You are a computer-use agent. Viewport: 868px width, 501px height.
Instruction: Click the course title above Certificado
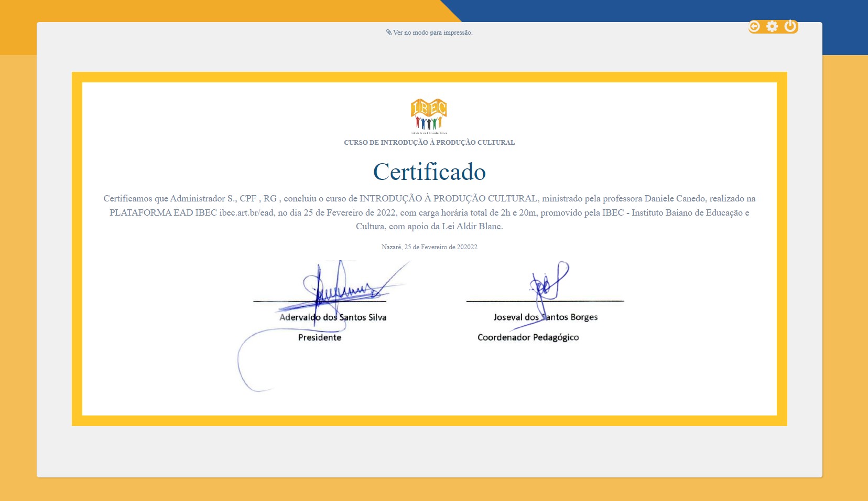[x=429, y=143]
